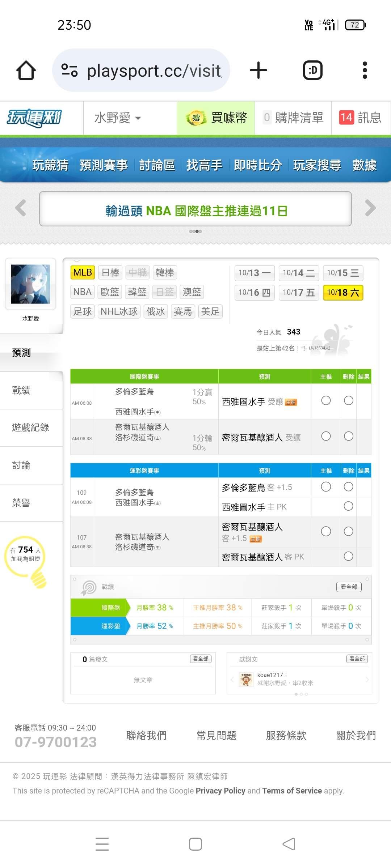
Task: Click 看全部 in the 戰績 panel
Action: (x=349, y=587)
